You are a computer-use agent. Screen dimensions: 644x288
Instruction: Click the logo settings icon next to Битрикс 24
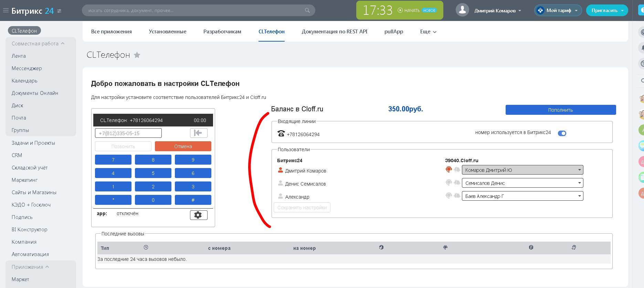point(59,11)
